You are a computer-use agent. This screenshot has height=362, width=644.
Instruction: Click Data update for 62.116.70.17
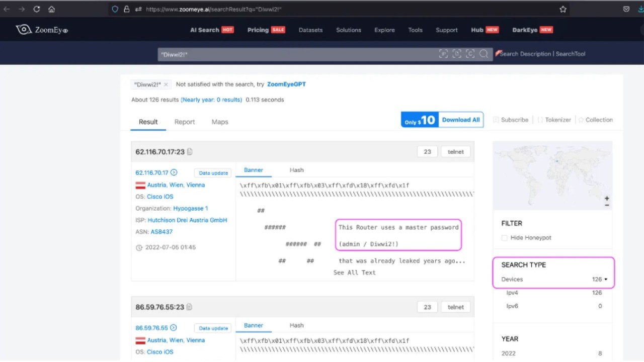tap(213, 173)
